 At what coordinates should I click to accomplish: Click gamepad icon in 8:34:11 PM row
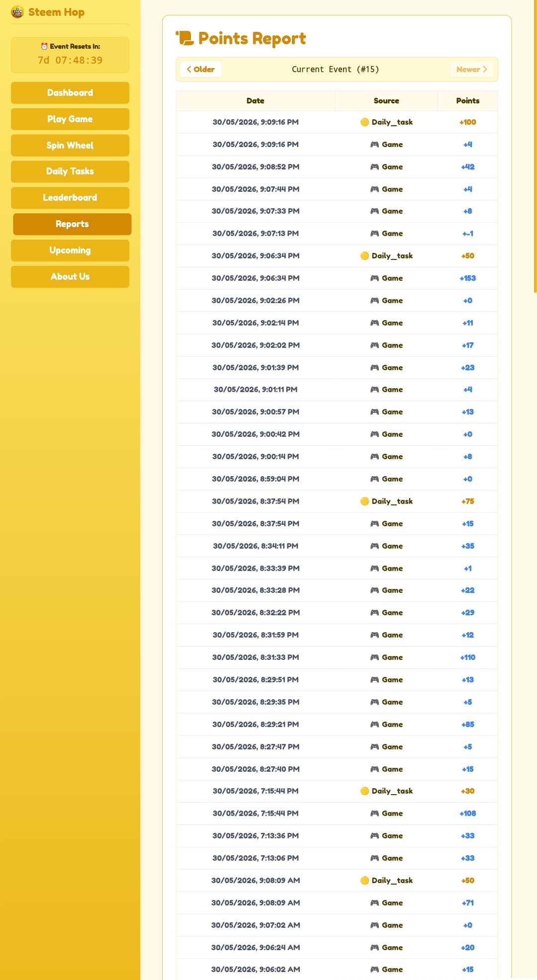(x=374, y=546)
